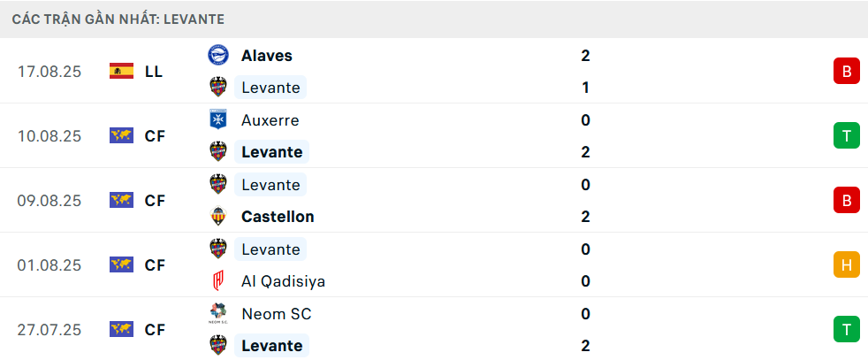Click the red B badge for Castellon match
The image size is (868, 360).
click(846, 201)
